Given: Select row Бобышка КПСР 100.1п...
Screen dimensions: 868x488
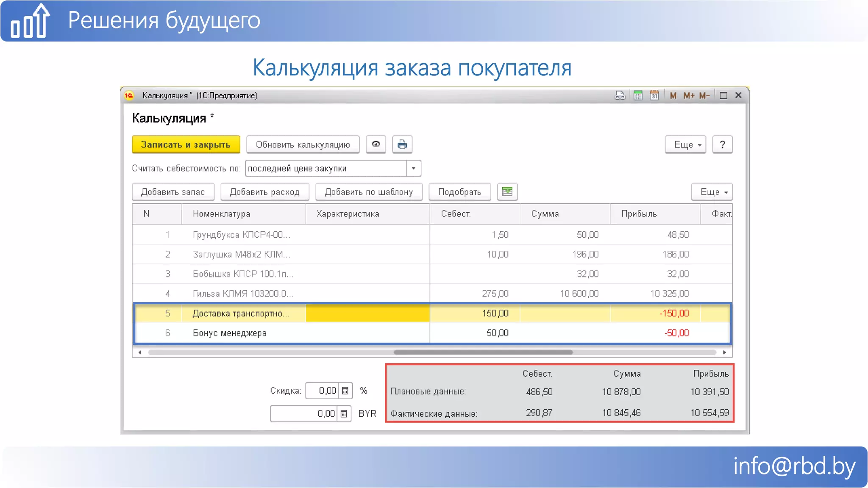Looking at the screenshot, I should (x=432, y=274).
